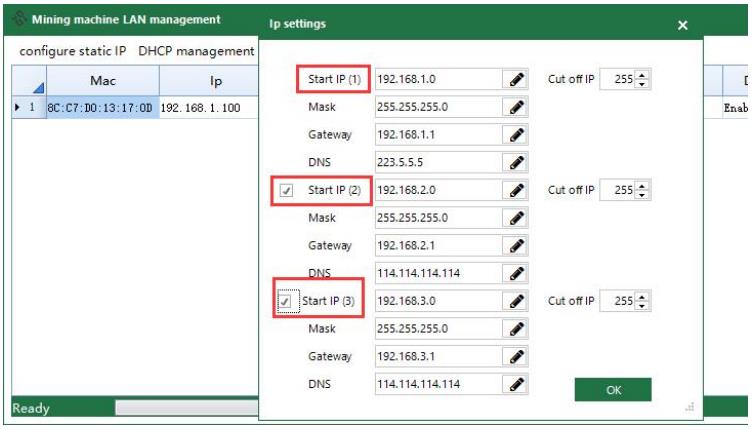Edit Gateway 192.168.2.1 via its pencil icon

pos(517,245)
